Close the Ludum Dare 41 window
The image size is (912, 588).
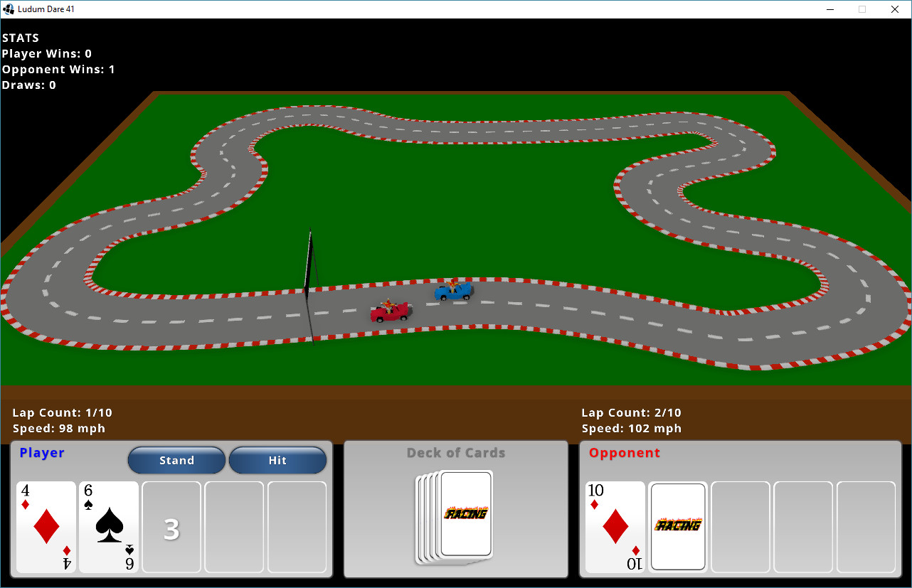click(x=895, y=9)
